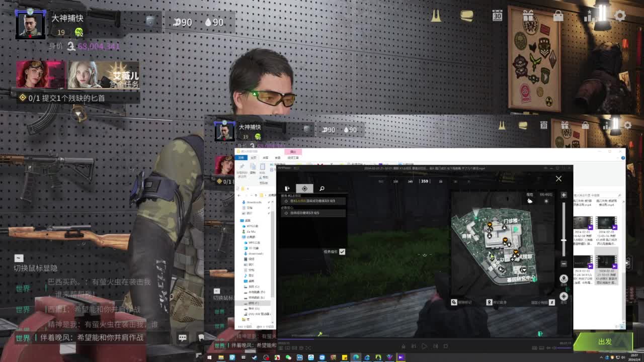Select the WPS云盘 item in File Explorer sidebar
644x362 pixels.
[x=252, y=226]
